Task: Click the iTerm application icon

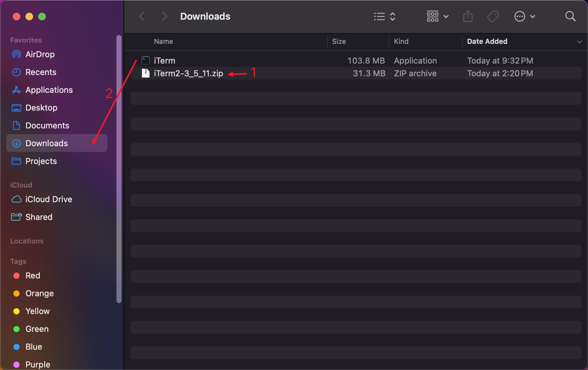Action: tap(145, 60)
